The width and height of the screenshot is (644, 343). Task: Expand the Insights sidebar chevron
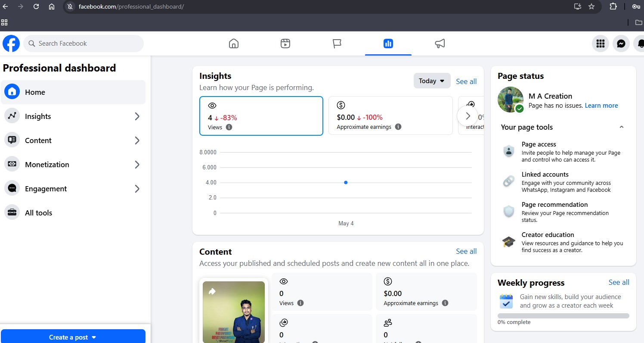tap(137, 116)
